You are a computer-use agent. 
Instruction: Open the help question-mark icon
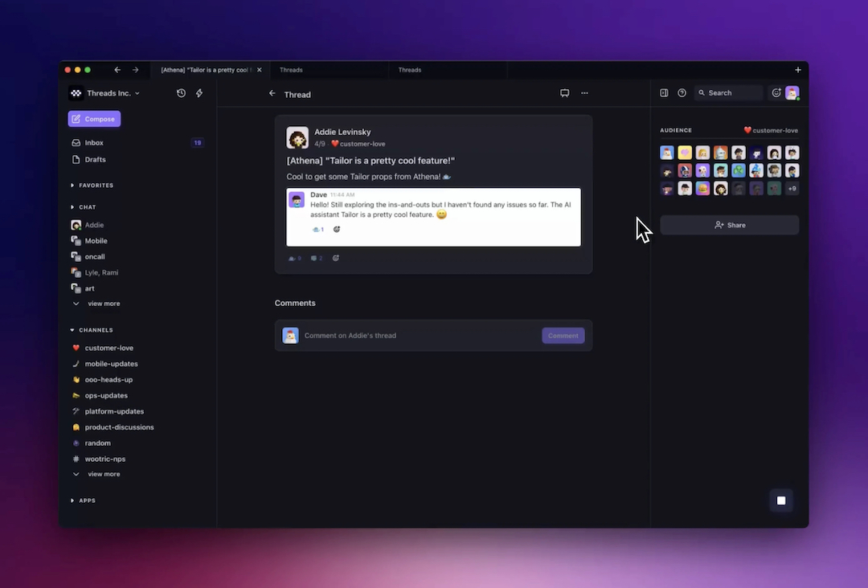pyautogui.click(x=681, y=92)
